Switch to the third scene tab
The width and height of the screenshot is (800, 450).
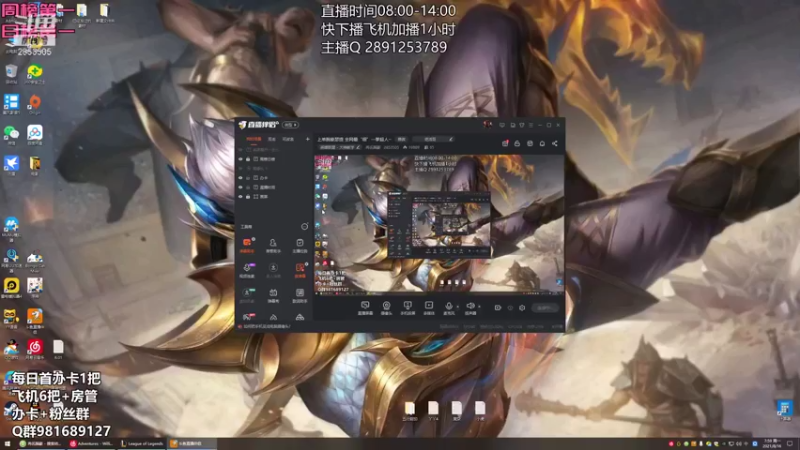288,139
